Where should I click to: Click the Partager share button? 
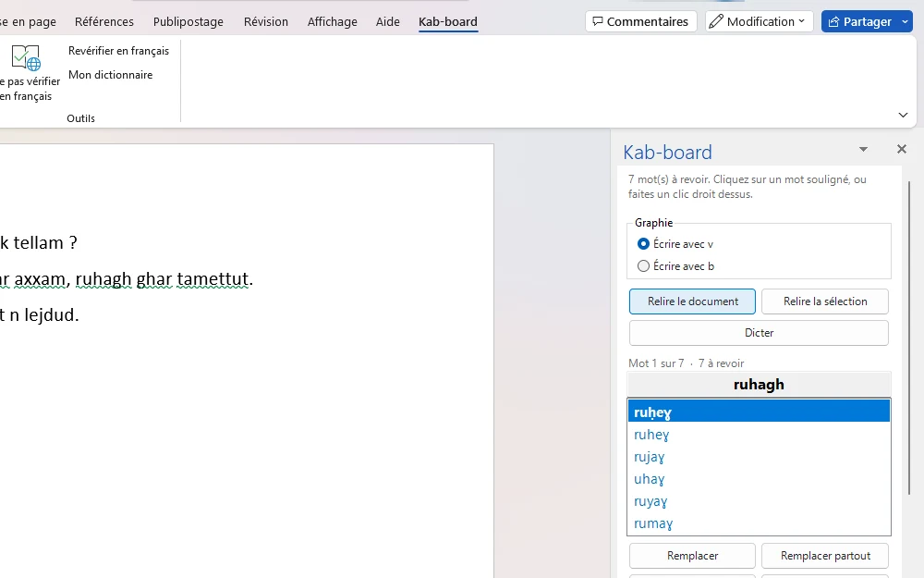click(x=859, y=22)
